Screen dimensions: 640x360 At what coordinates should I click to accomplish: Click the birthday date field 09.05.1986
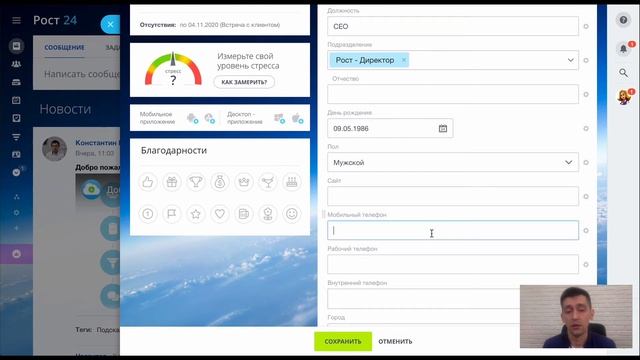pos(390,129)
